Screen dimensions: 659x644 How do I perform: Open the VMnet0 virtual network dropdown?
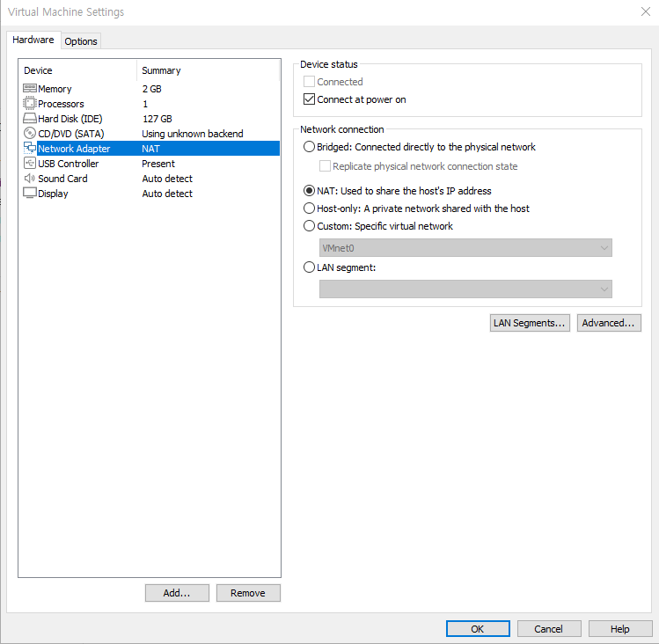465,248
